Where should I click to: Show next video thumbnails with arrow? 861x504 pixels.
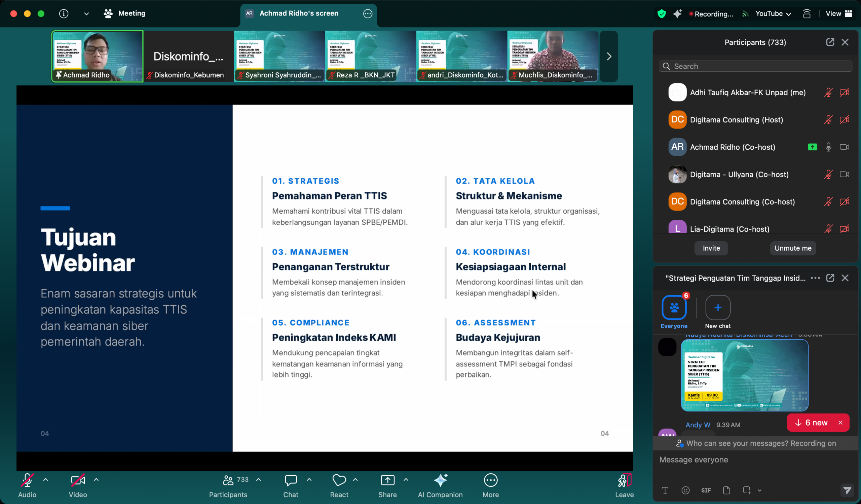[608, 57]
